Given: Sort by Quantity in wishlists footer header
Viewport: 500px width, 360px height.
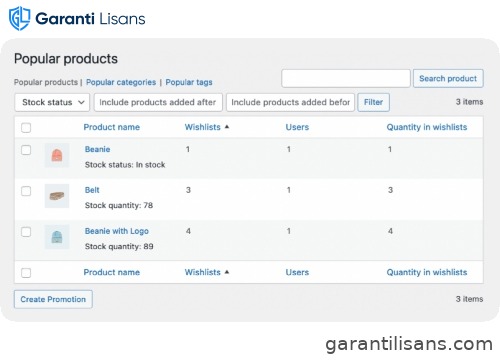Looking at the screenshot, I should [x=427, y=272].
